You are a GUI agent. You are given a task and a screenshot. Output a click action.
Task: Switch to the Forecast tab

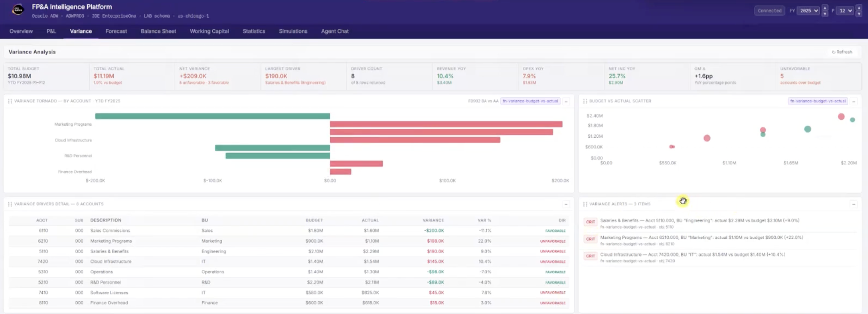coord(116,31)
